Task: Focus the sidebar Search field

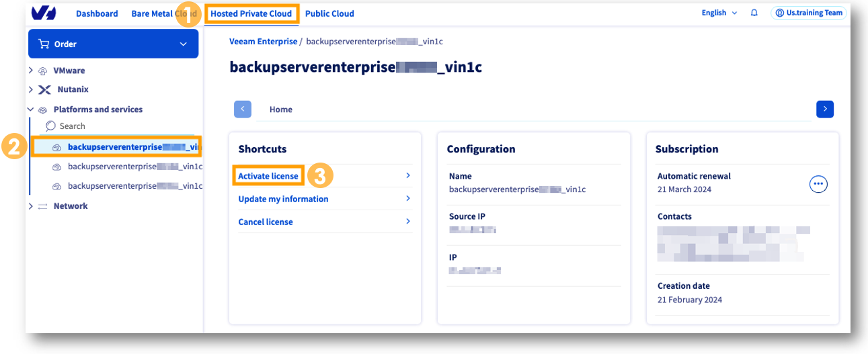Action: click(118, 126)
